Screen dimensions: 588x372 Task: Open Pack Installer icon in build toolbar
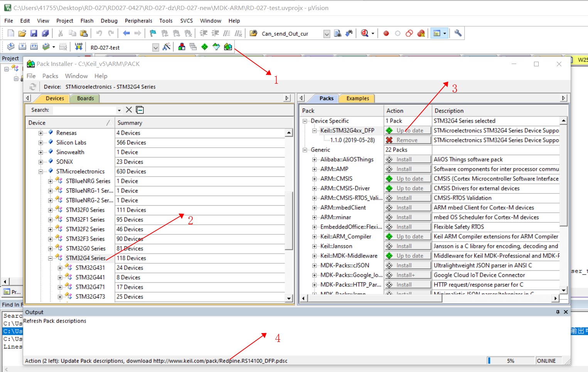click(x=228, y=47)
